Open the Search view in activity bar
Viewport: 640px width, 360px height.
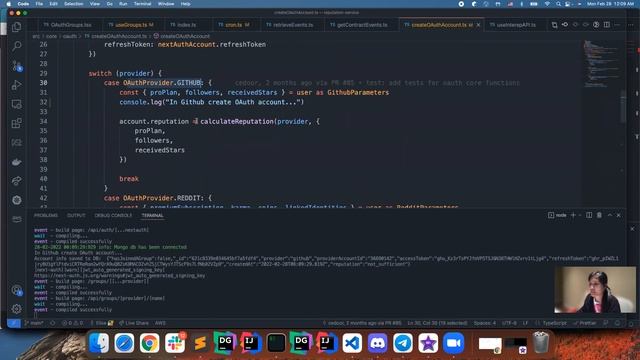point(17,46)
